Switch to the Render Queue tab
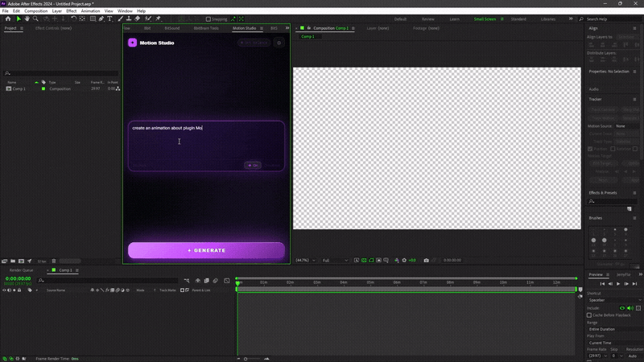The height and width of the screenshot is (362, 644). pyautogui.click(x=22, y=270)
